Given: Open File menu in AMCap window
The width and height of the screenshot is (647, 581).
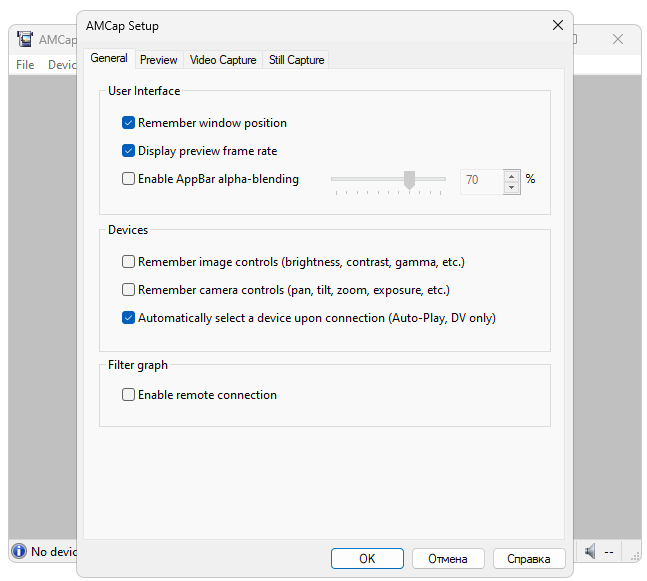Looking at the screenshot, I should pos(25,65).
